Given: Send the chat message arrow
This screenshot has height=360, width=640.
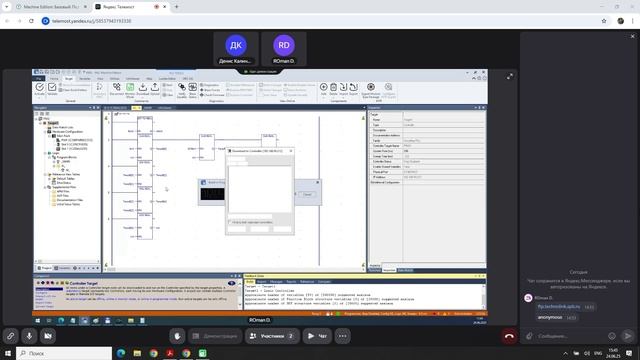Looking at the screenshot, I should coord(628,336).
